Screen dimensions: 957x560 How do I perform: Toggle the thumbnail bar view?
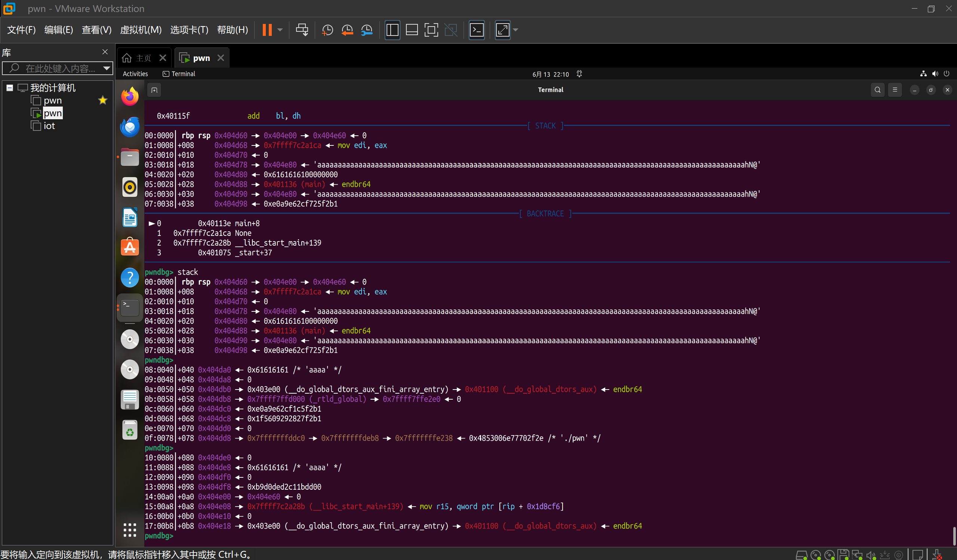pos(412,30)
